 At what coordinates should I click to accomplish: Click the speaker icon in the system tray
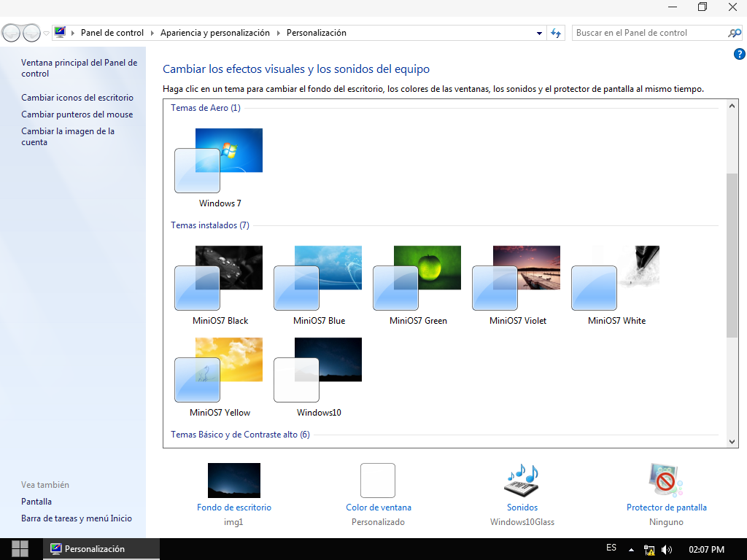tap(666, 548)
